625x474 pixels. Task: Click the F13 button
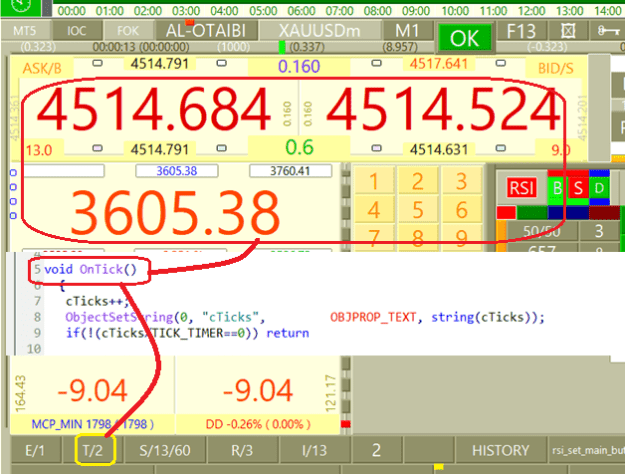(x=521, y=31)
